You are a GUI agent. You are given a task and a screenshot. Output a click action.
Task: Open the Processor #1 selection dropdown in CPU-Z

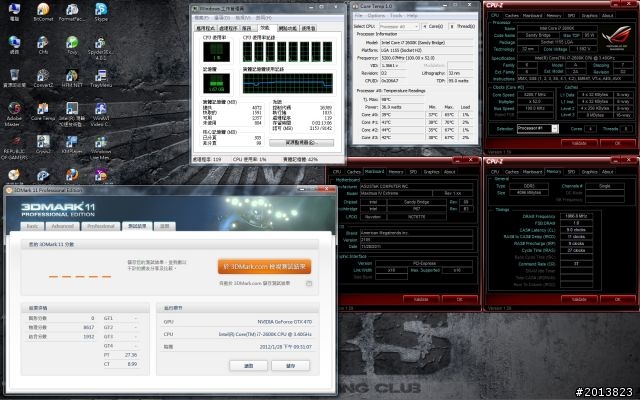coord(537,129)
